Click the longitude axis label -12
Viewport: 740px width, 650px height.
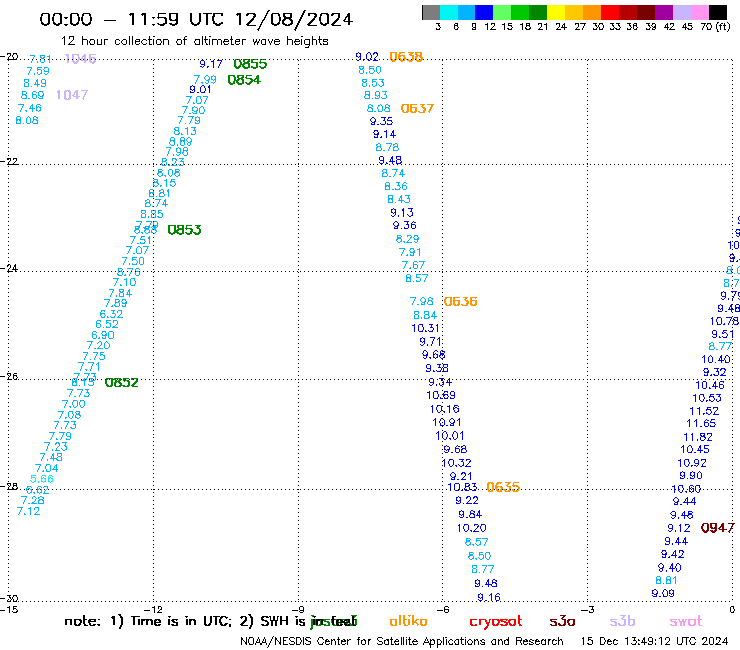(x=153, y=609)
